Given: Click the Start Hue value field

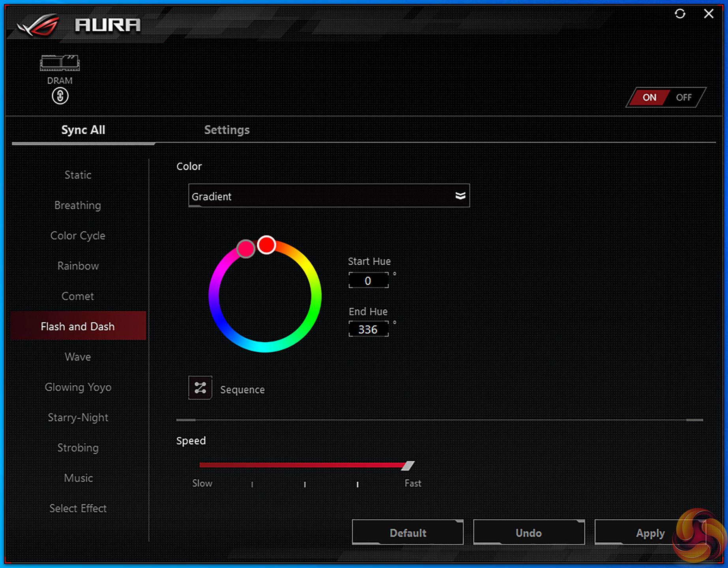Looking at the screenshot, I should pos(368,280).
